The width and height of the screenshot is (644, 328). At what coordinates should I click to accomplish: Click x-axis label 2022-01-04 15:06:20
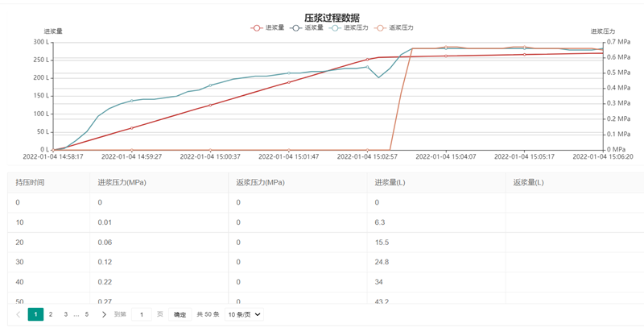(x=603, y=156)
